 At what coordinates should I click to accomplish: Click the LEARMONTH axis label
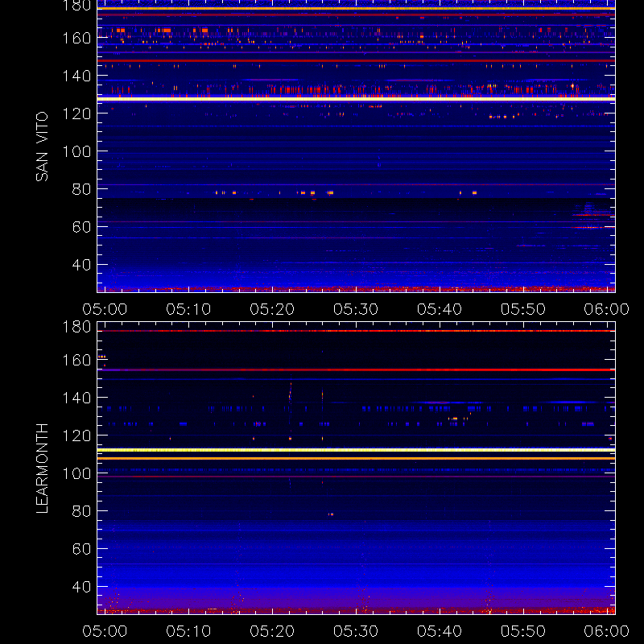[x=42, y=469]
